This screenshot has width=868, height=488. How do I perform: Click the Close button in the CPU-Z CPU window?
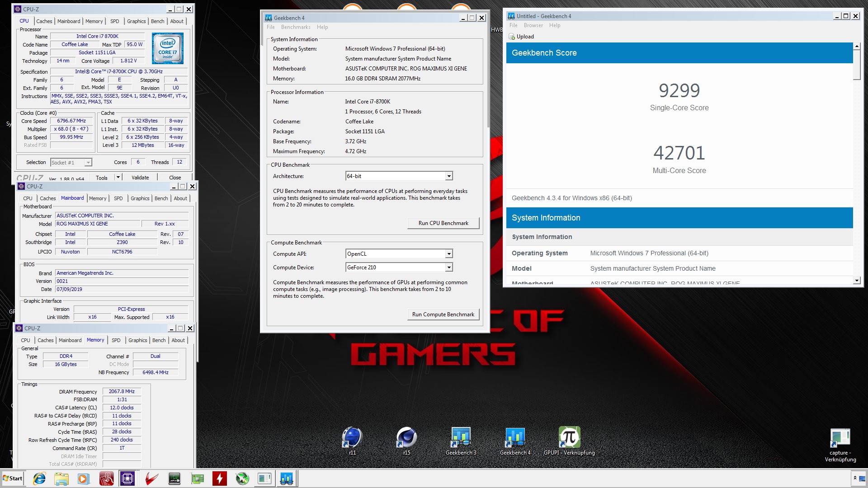pos(175,178)
